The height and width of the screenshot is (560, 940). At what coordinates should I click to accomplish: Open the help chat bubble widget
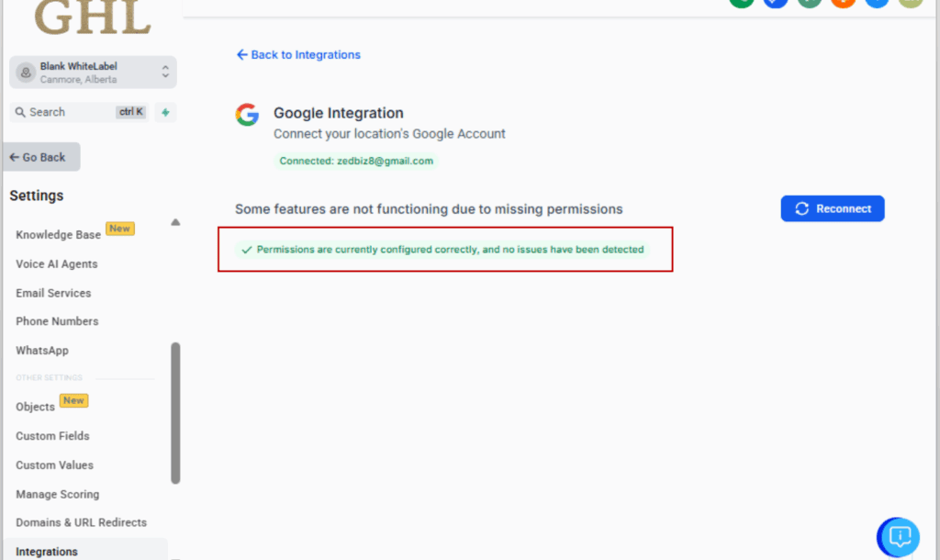pos(899,536)
